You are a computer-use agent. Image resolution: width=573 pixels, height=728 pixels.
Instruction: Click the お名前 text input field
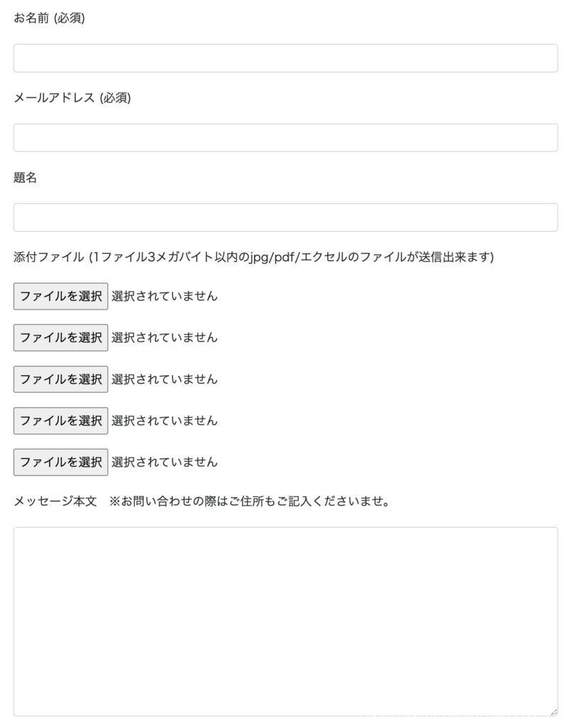[285, 58]
